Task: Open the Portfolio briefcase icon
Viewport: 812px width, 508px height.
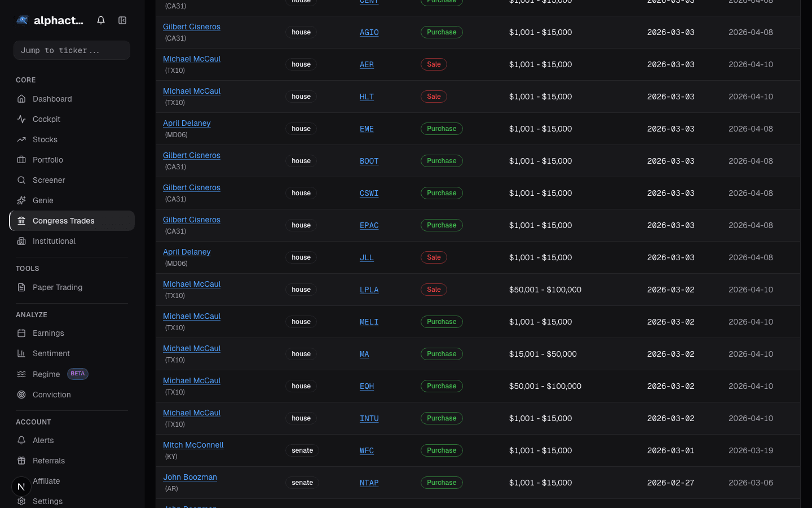Action: click(x=21, y=160)
